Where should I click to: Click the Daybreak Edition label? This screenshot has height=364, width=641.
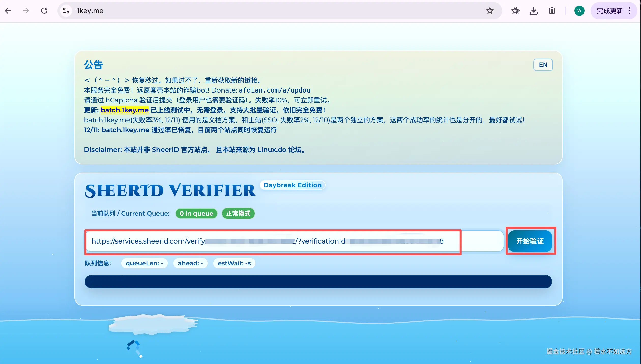point(292,185)
